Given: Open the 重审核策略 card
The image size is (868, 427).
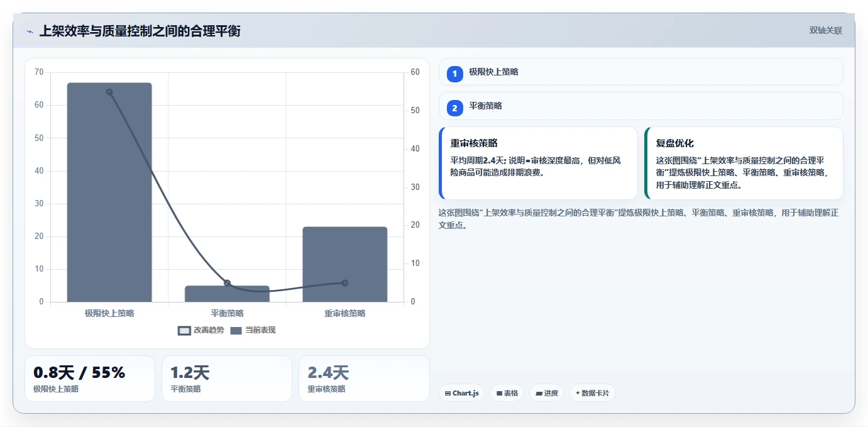Looking at the screenshot, I should (x=538, y=163).
